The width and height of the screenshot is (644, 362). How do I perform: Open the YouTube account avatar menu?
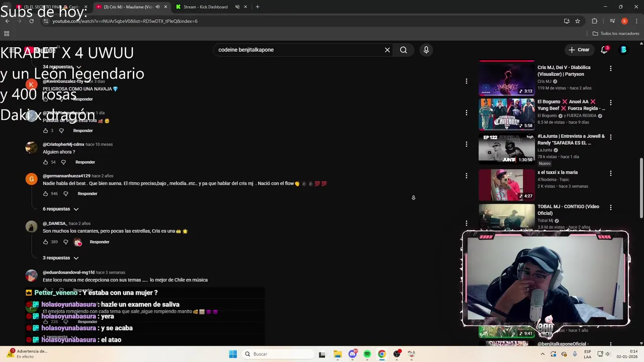[x=623, y=50]
